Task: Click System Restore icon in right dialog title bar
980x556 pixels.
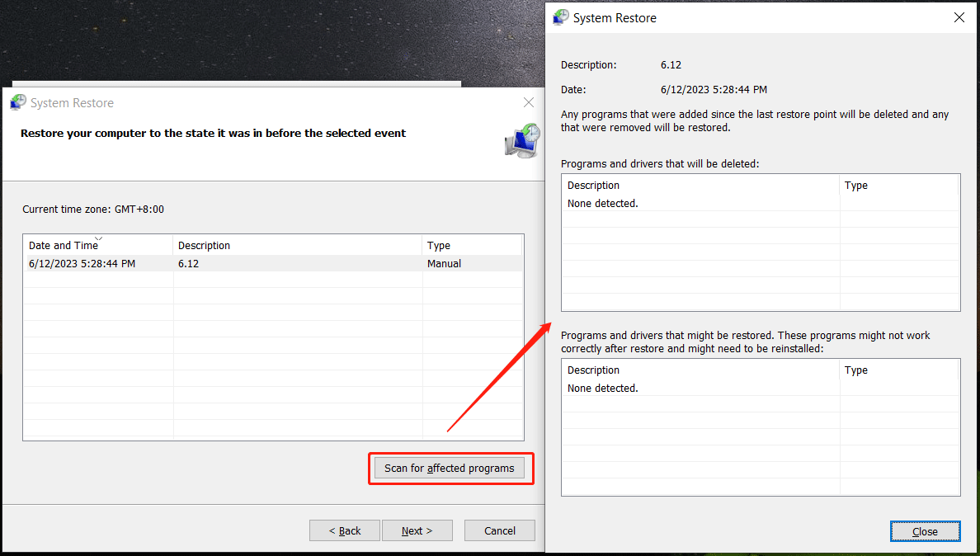Action: click(561, 17)
